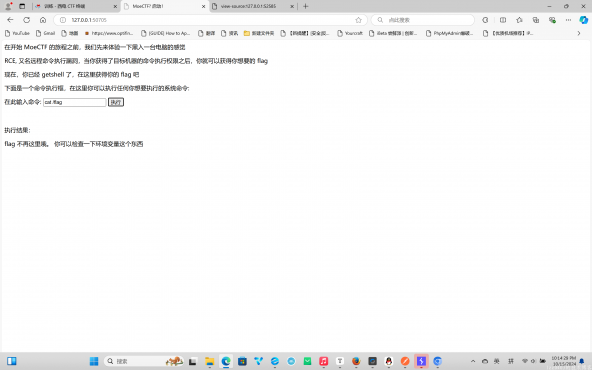
Task: Open Microsoft Store from the taskbar
Action: 242,361
